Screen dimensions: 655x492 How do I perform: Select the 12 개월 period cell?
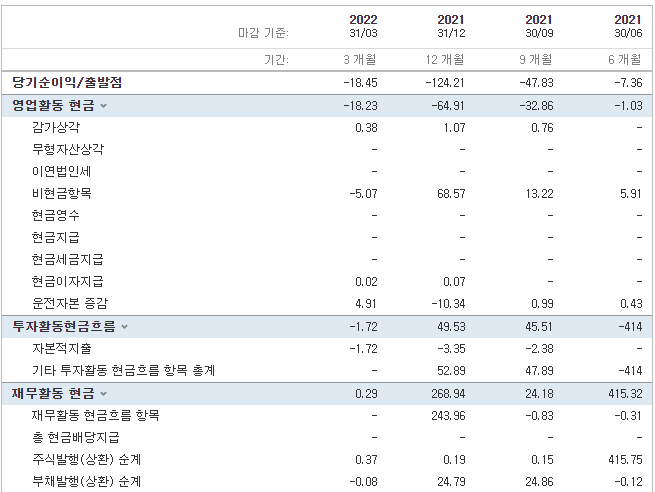445,60
